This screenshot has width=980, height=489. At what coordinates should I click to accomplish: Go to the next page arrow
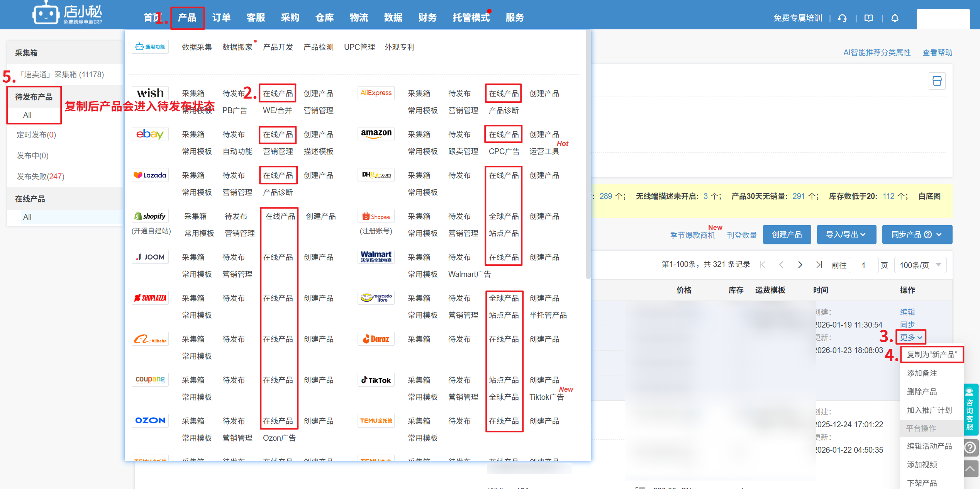pyautogui.click(x=800, y=265)
